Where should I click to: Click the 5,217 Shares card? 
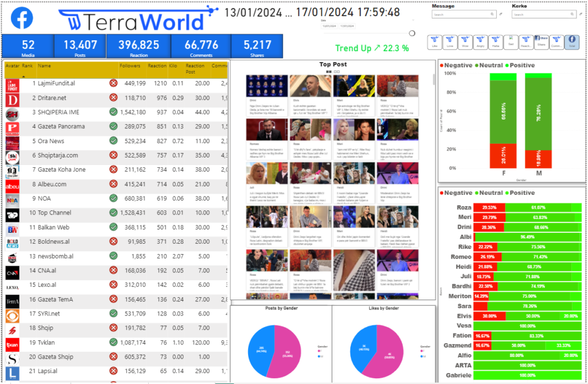coord(257,47)
